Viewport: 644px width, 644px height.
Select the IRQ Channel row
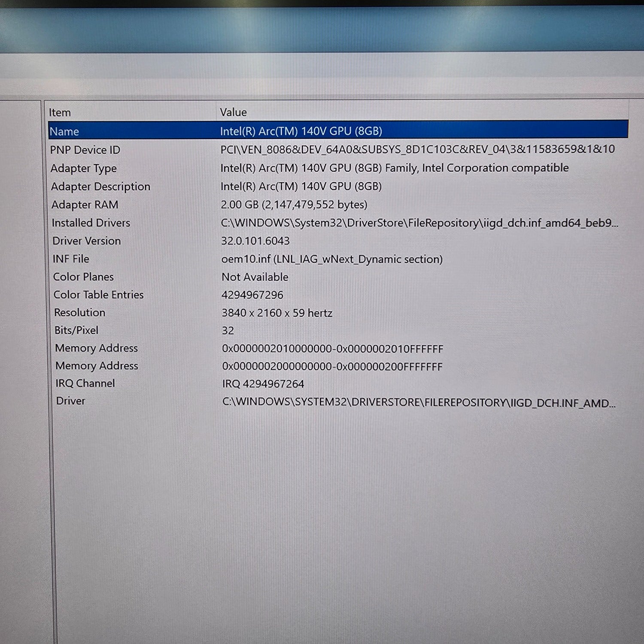point(85,383)
